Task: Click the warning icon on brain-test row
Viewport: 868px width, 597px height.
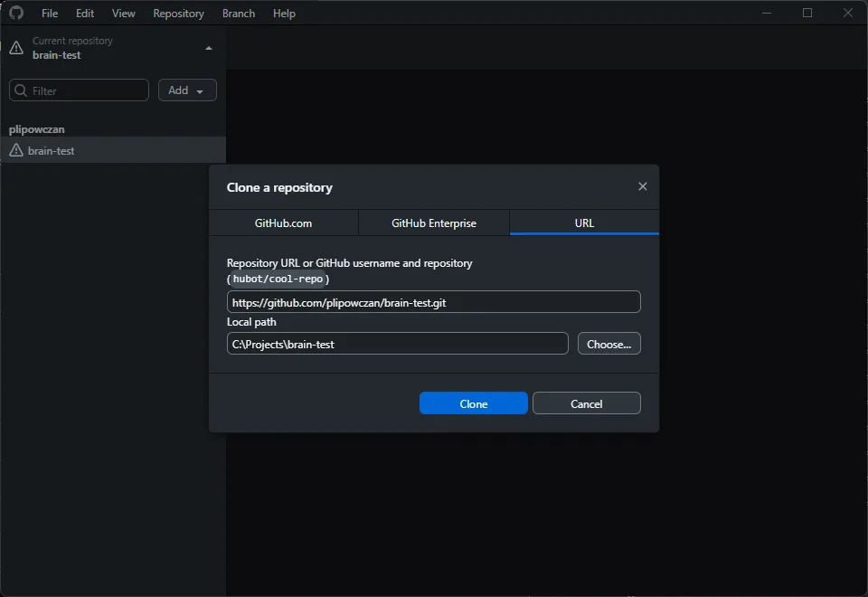Action: [x=16, y=150]
